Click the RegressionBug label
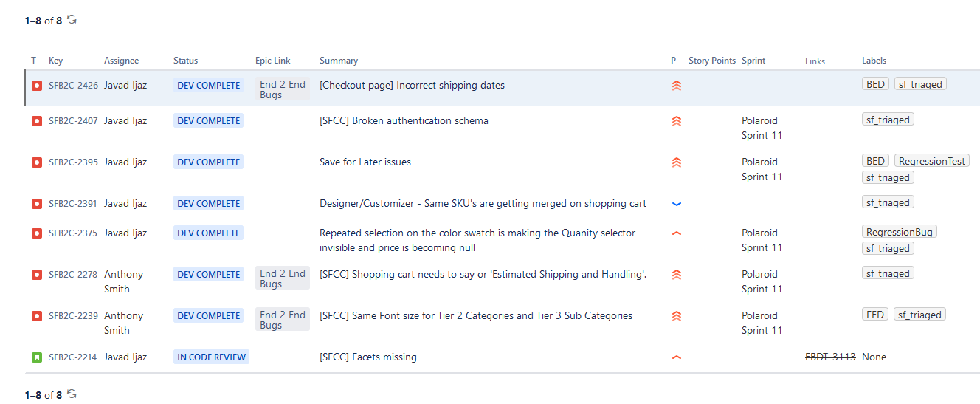This screenshot has height=404, width=980. point(899,232)
